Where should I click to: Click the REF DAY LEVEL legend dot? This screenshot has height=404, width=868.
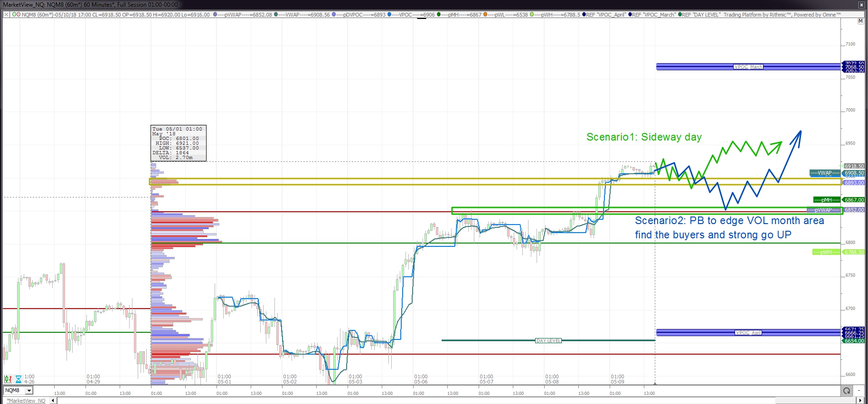pyautogui.click(x=680, y=15)
